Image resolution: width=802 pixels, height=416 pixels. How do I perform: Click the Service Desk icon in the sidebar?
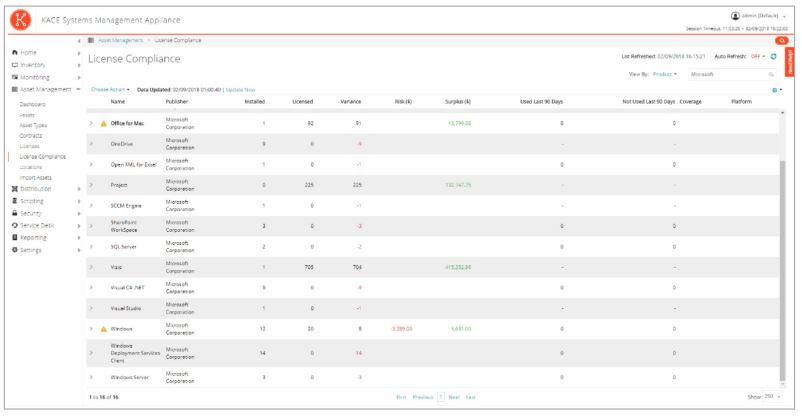tap(15, 226)
